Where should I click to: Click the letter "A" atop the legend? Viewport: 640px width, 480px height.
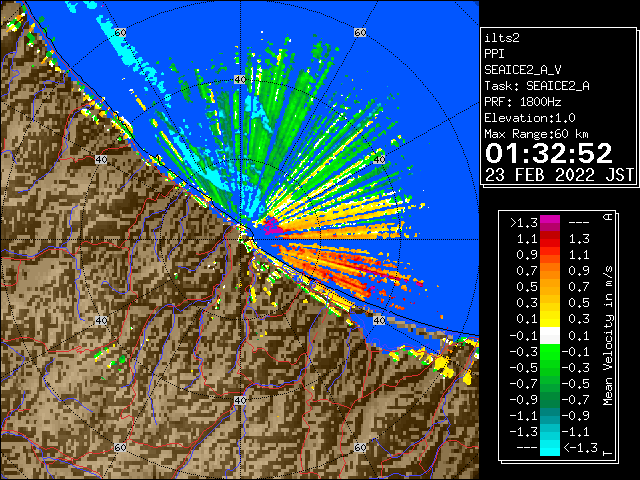(608, 217)
